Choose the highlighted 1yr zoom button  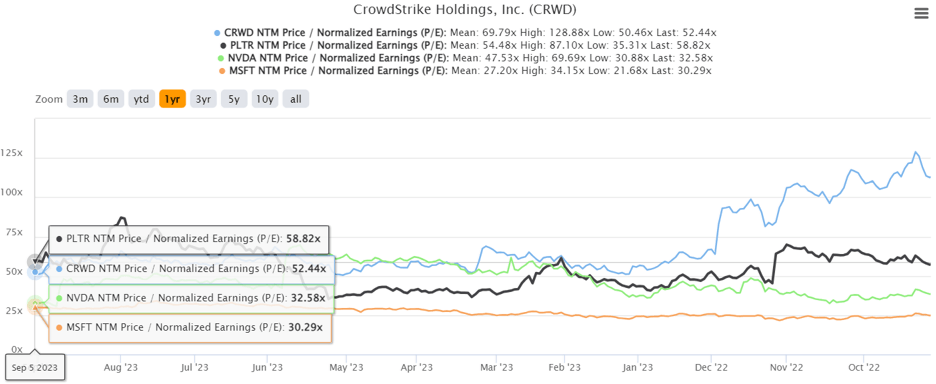[x=173, y=99]
